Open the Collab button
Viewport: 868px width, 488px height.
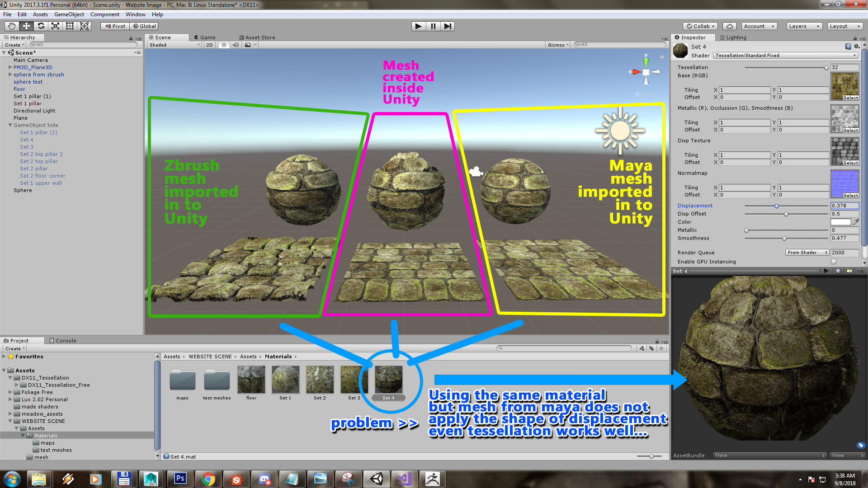click(700, 26)
